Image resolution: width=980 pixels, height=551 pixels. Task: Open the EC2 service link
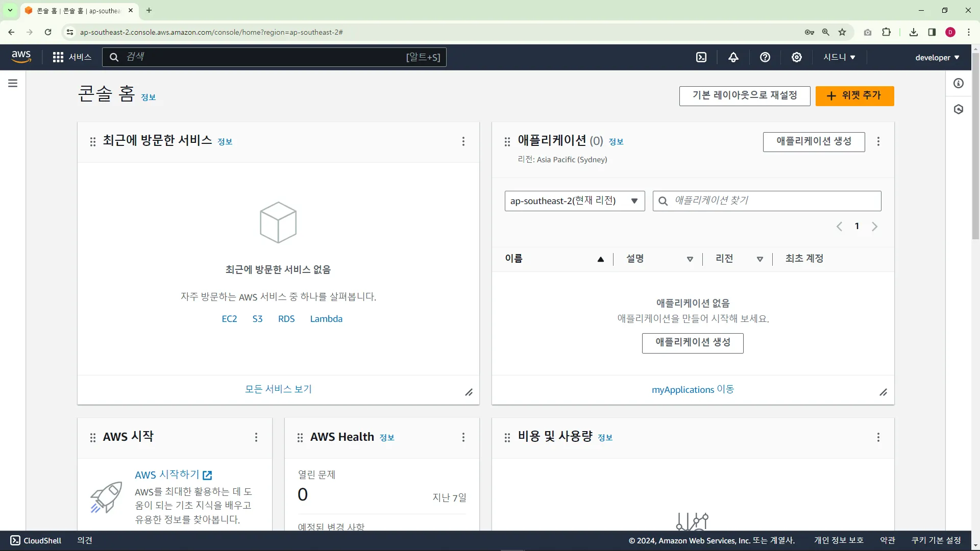(229, 319)
